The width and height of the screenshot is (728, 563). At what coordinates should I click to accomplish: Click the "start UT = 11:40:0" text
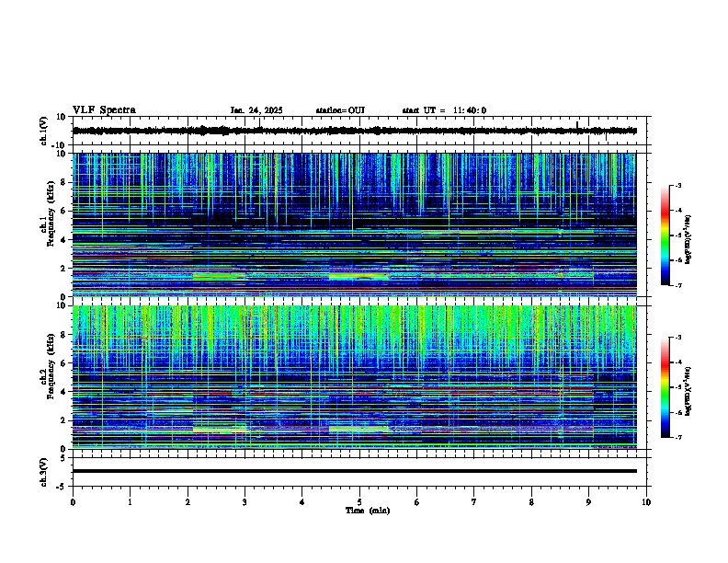click(444, 110)
